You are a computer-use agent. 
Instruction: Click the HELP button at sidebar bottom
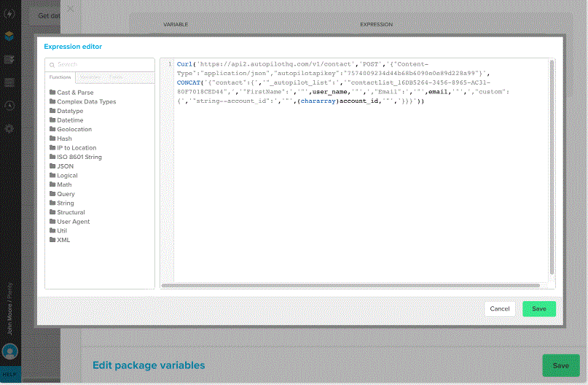click(10, 374)
